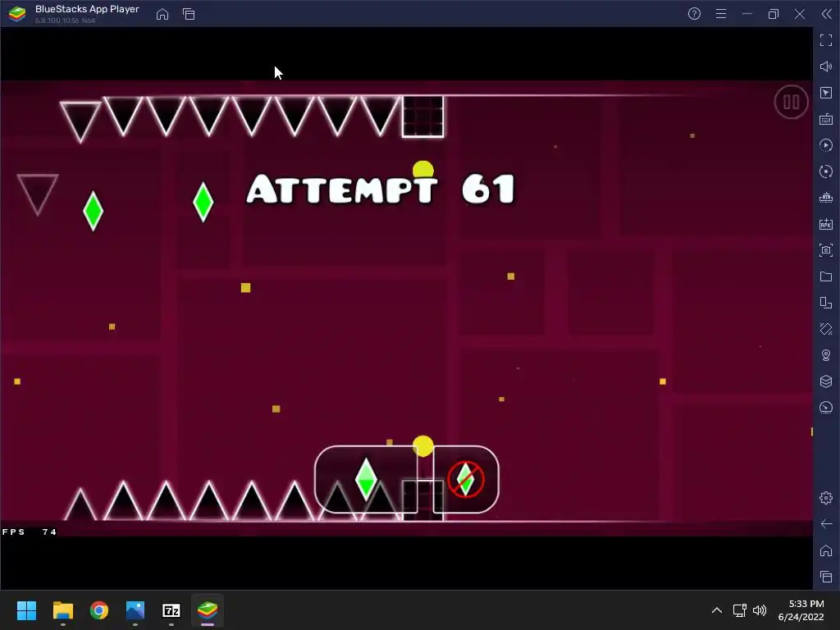The image size is (840, 630).
Task: Tap the Attempt 61 text
Action: pyautogui.click(x=381, y=189)
